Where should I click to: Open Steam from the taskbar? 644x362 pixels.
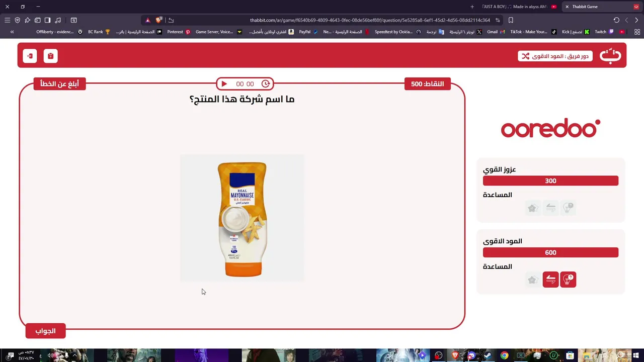pos(488,355)
